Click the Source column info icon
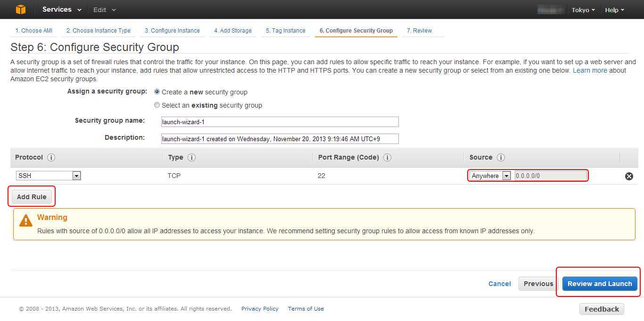 tap(501, 158)
